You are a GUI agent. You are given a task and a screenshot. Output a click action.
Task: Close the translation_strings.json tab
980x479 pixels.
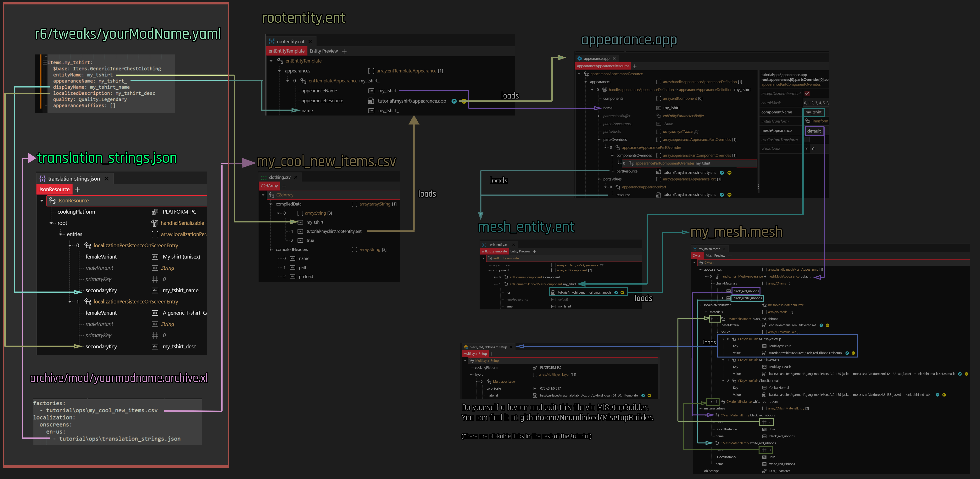click(x=107, y=179)
